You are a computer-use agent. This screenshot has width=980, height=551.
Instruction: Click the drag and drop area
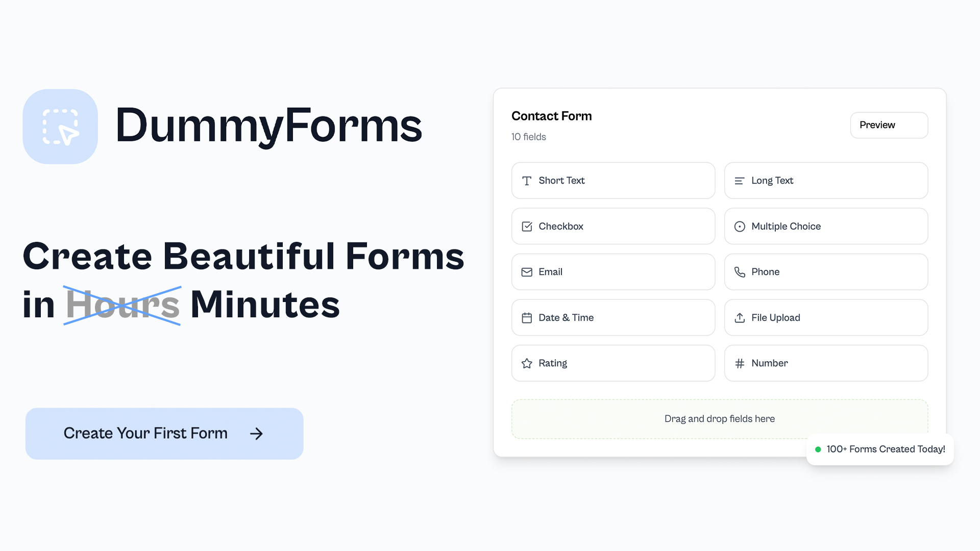pyautogui.click(x=720, y=418)
